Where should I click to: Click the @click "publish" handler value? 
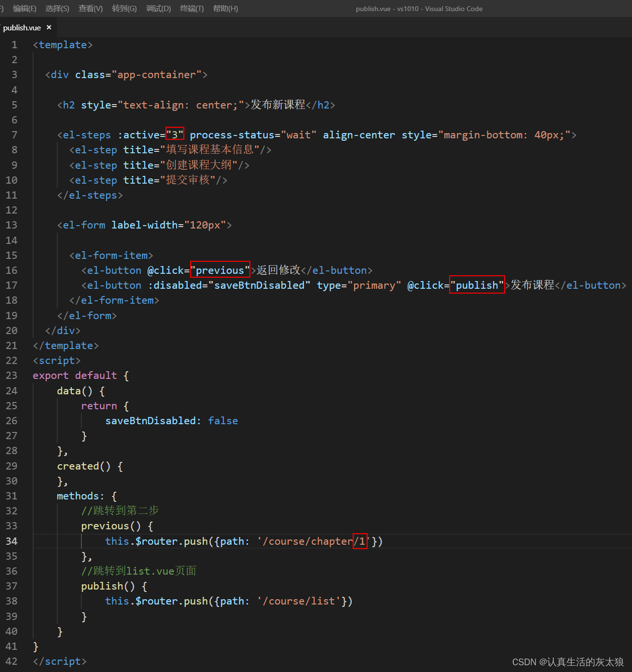pyautogui.click(x=477, y=285)
